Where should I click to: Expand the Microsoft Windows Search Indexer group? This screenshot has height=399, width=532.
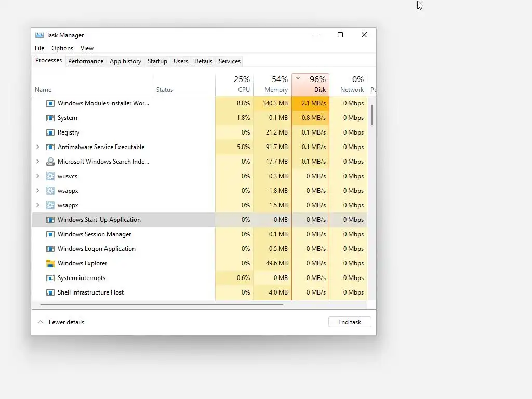(x=37, y=162)
